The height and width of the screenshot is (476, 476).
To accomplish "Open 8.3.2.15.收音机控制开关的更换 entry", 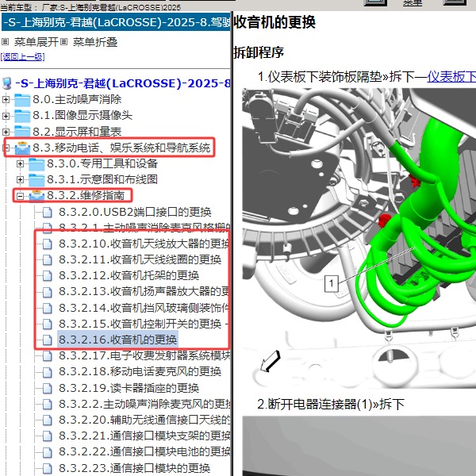I will coord(144,324).
